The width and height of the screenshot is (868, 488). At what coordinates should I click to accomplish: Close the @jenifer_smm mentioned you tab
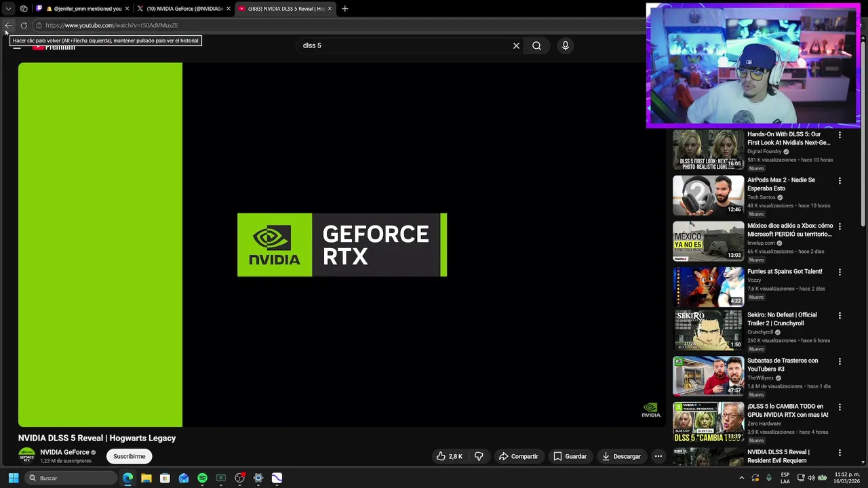pyautogui.click(x=127, y=9)
